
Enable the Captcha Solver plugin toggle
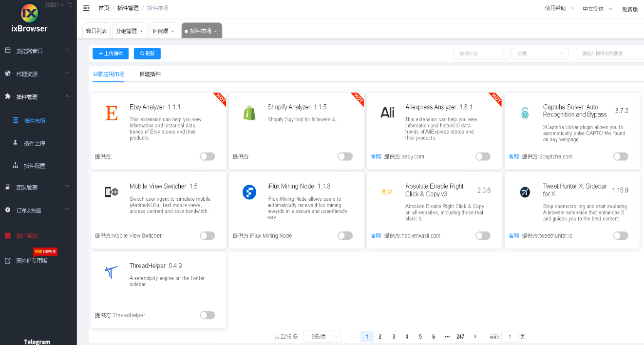click(x=621, y=156)
